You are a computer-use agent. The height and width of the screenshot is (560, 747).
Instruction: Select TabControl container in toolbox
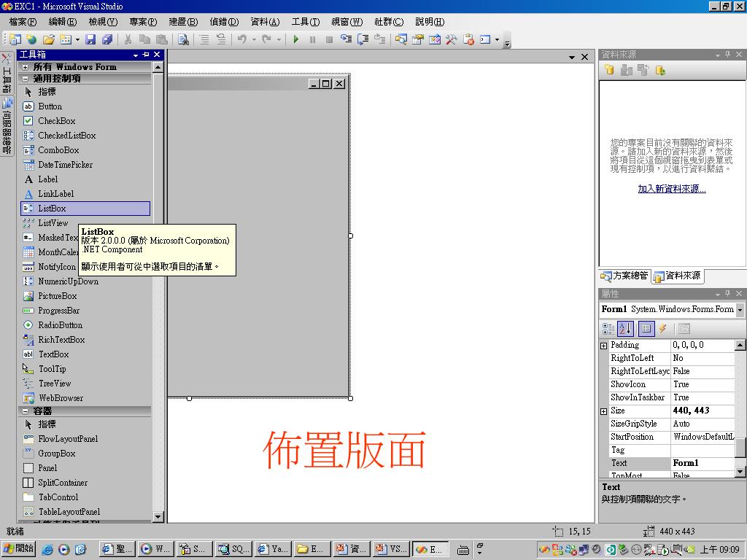pos(86,497)
